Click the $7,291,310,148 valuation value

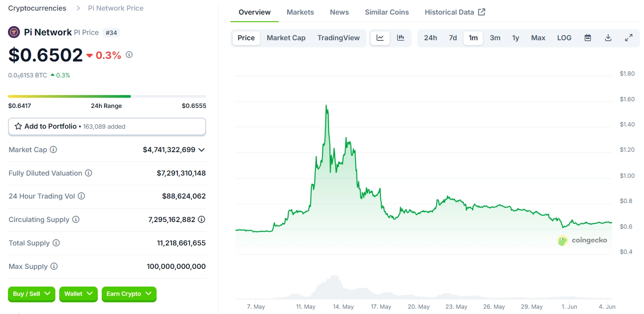coord(181,173)
